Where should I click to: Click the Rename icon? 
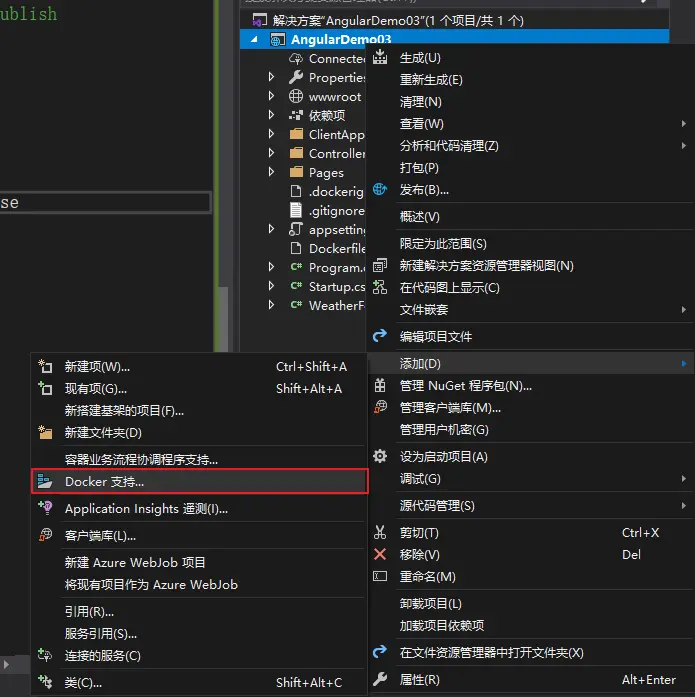tap(380, 577)
